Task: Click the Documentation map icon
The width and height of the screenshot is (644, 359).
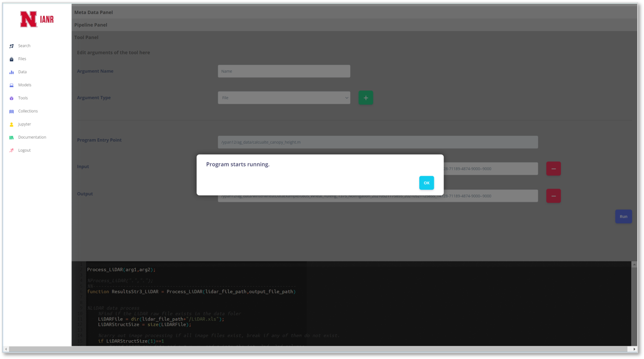Action: coord(12,137)
